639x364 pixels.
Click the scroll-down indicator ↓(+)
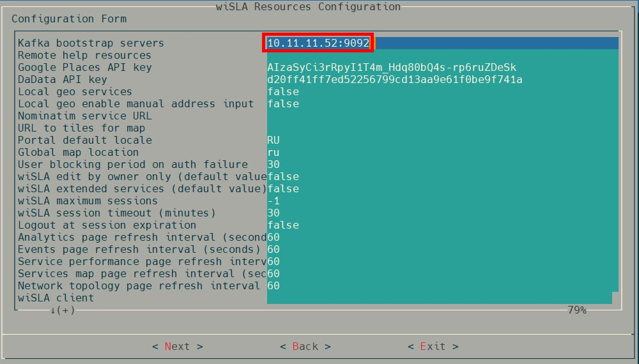pyautogui.click(x=63, y=310)
